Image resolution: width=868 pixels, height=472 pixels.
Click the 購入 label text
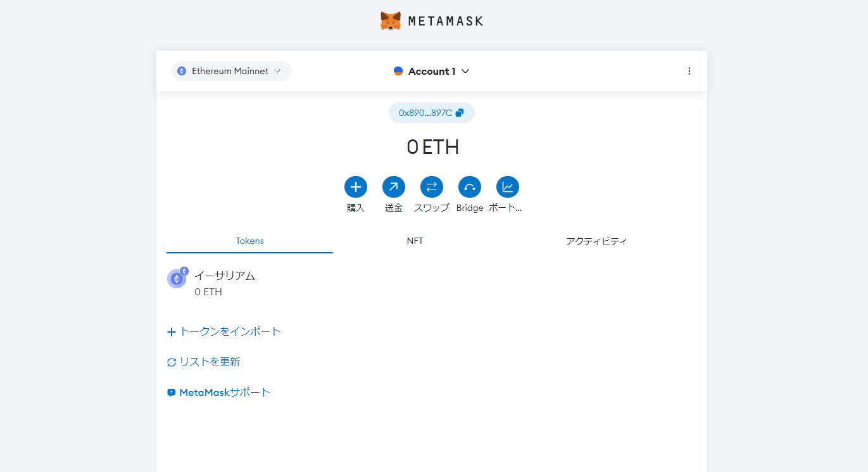coord(356,208)
